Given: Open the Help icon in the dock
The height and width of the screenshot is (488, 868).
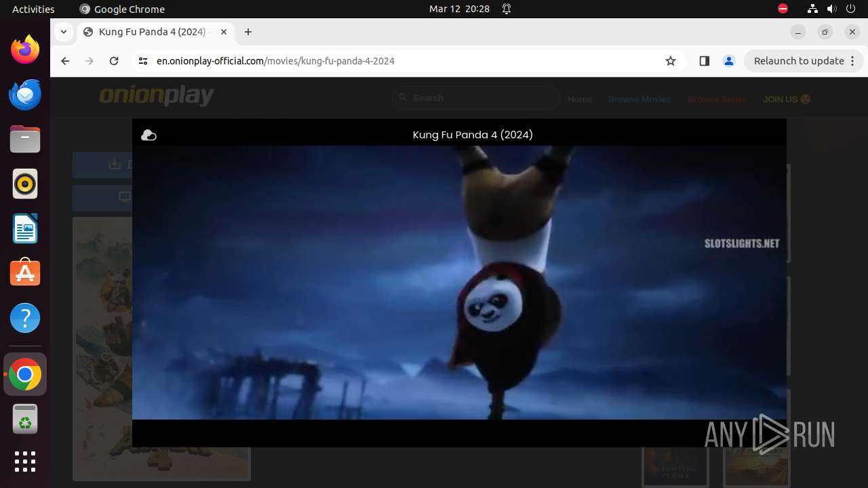Looking at the screenshot, I should point(25,318).
